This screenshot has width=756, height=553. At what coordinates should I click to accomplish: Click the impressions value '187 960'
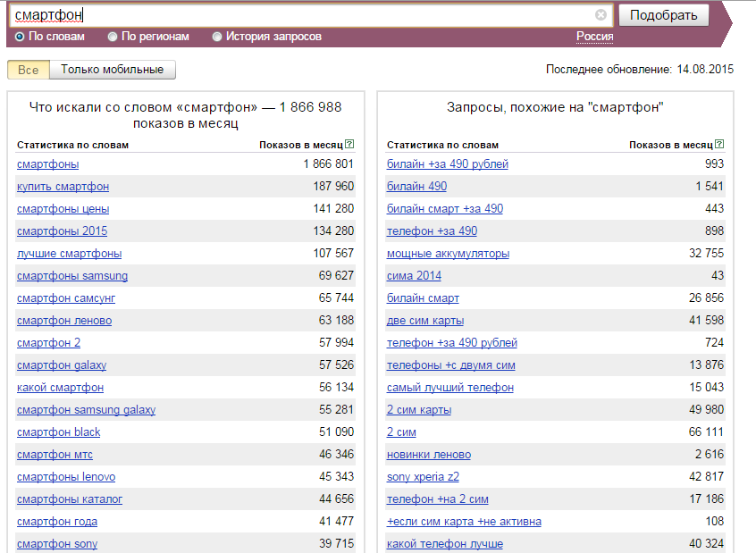tap(333, 187)
